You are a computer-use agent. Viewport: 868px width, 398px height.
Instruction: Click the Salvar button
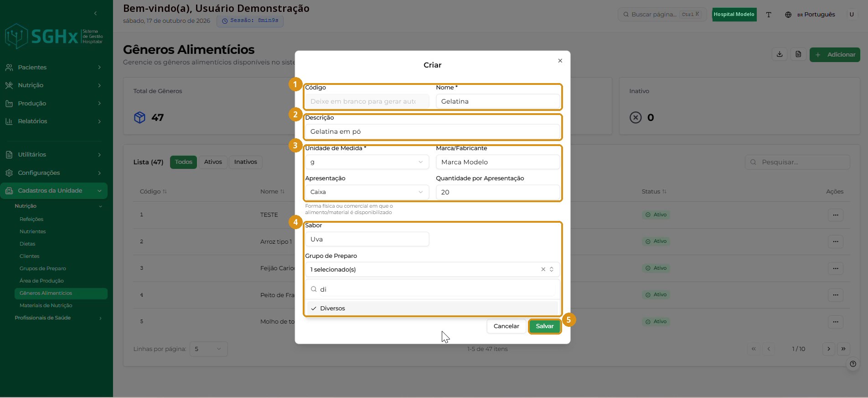click(544, 326)
